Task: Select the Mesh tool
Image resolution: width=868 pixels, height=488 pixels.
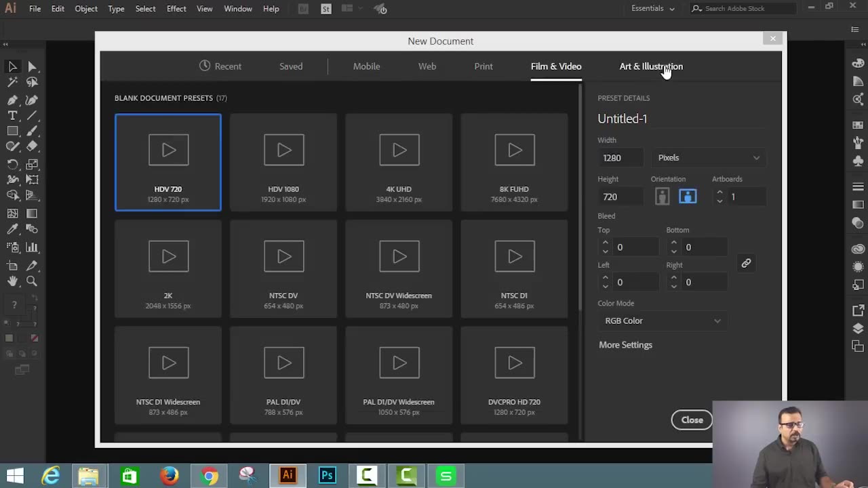Action: point(12,213)
